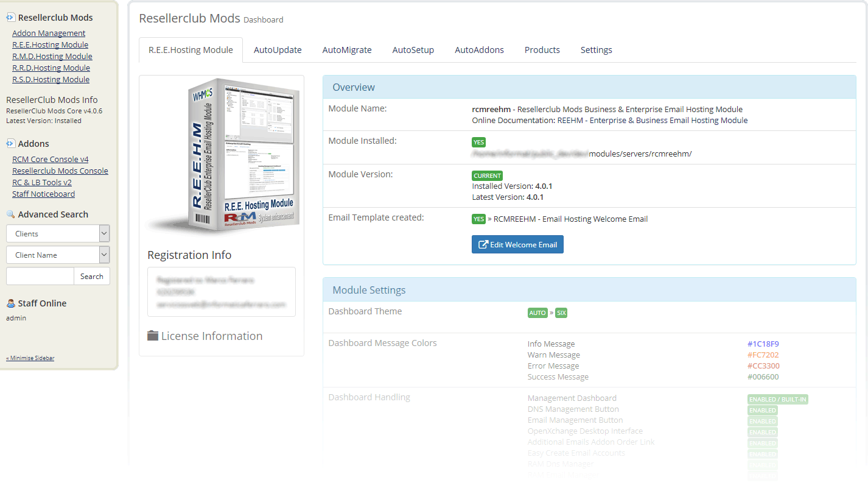Click Minimise Sidebar link

[x=30, y=358]
